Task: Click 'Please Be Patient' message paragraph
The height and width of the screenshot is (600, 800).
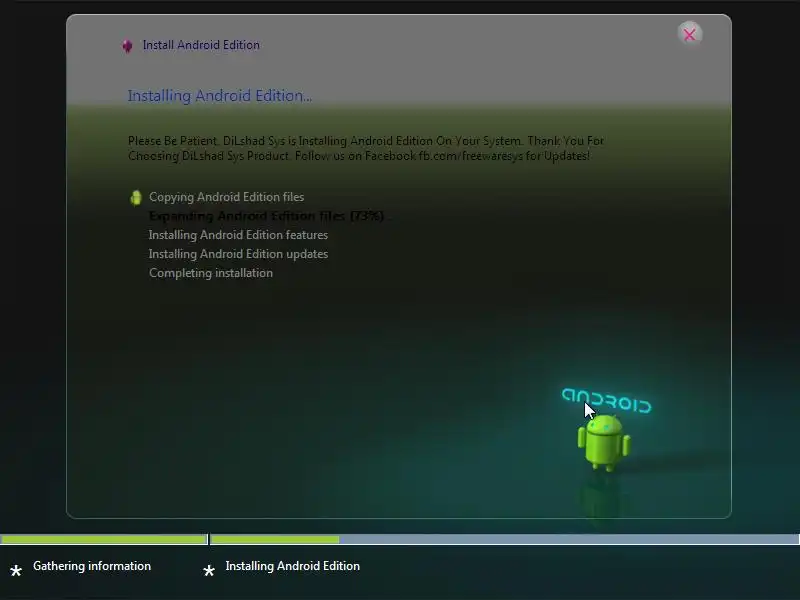Action: [366, 148]
